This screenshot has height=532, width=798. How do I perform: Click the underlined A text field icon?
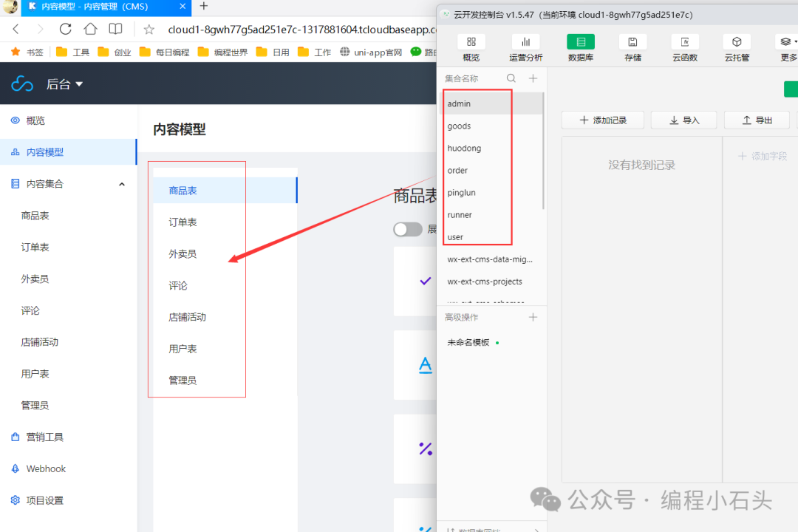426,365
